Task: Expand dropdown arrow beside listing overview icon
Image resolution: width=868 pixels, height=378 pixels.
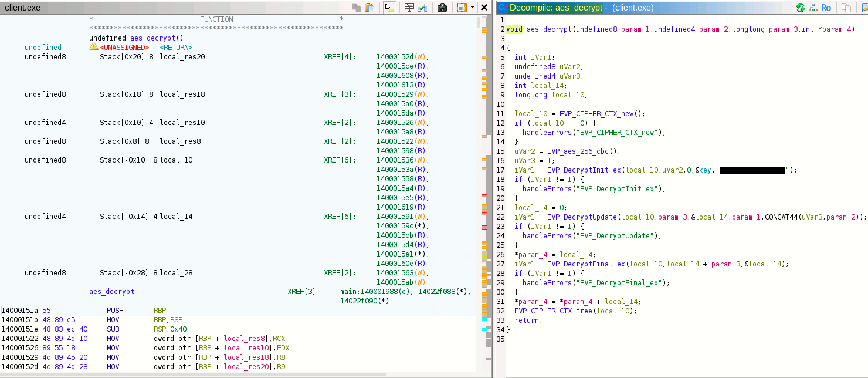Action: click(472, 8)
